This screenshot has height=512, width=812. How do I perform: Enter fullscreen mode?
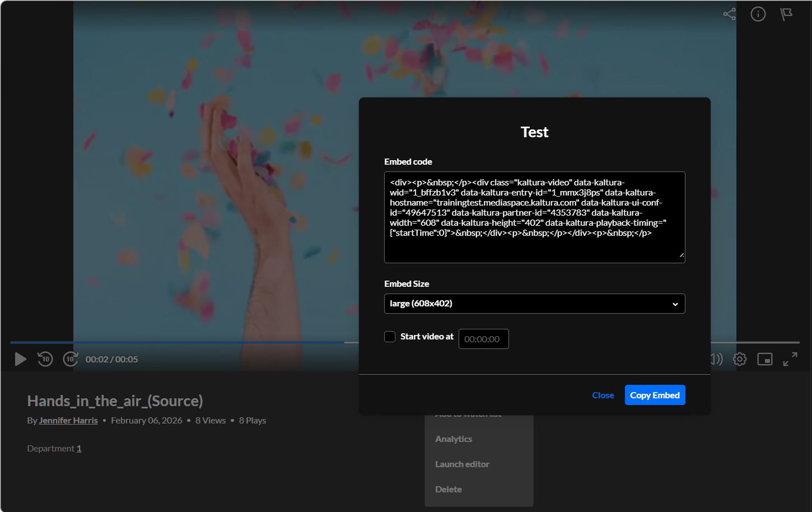coord(790,359)
